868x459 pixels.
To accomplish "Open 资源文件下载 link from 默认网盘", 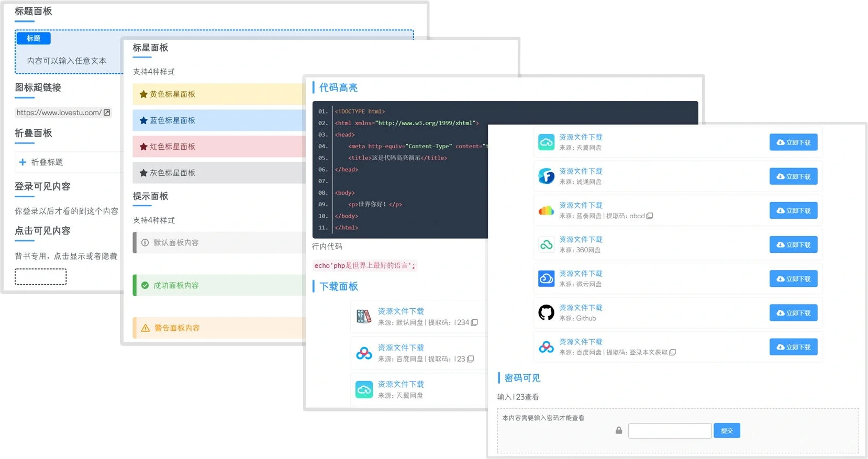I will [400, 311].
